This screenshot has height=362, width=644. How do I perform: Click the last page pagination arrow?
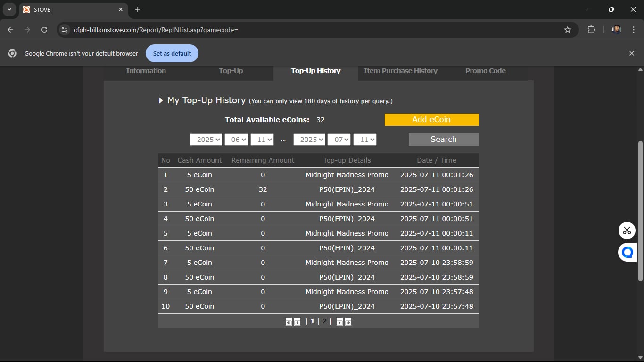(x=348, y=322)
